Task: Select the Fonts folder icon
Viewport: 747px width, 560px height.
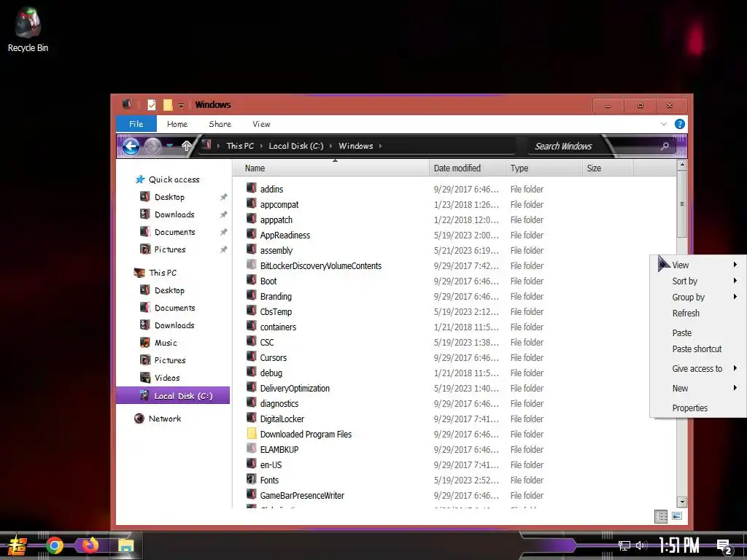Action: pos(252,478)
